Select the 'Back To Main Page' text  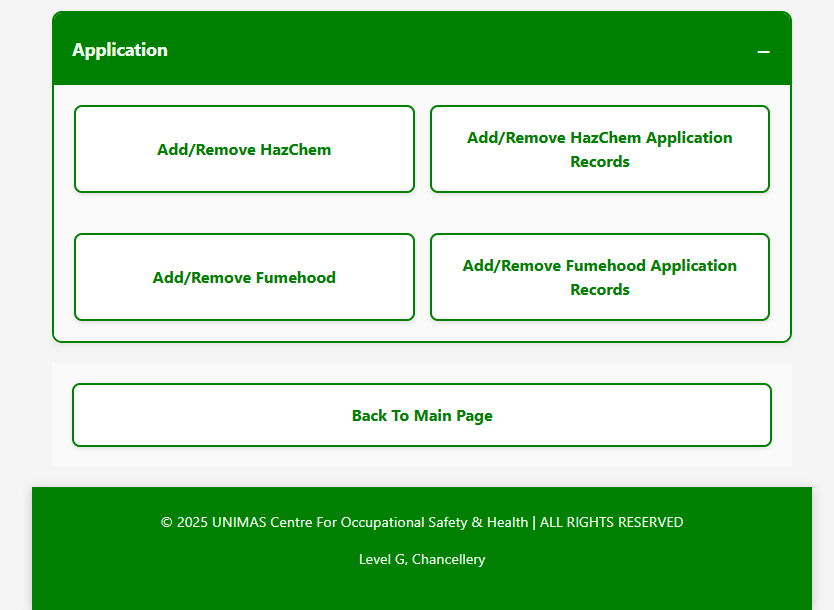422,416
